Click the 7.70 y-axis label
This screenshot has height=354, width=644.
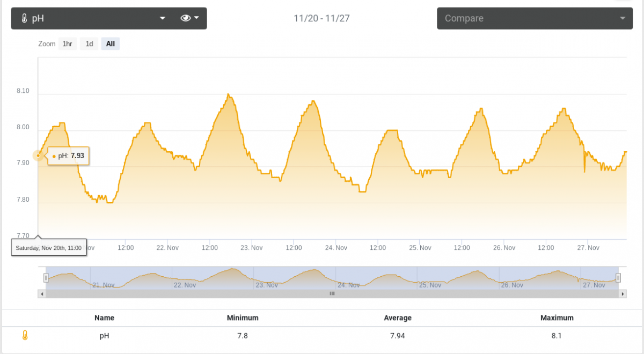click(23, 235)
